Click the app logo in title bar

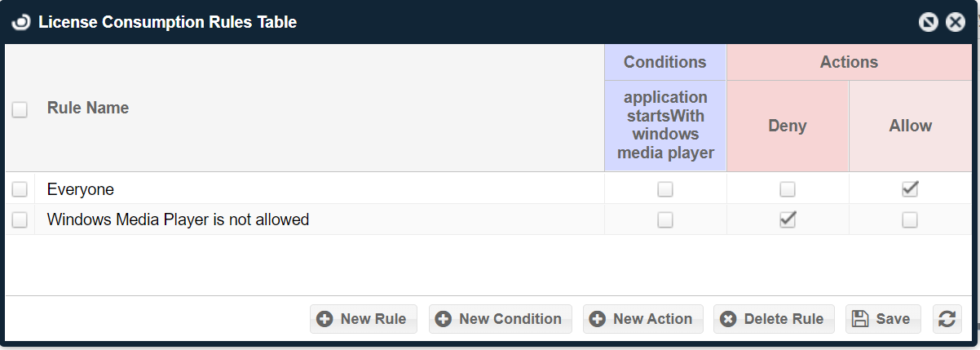click(21, 22)
